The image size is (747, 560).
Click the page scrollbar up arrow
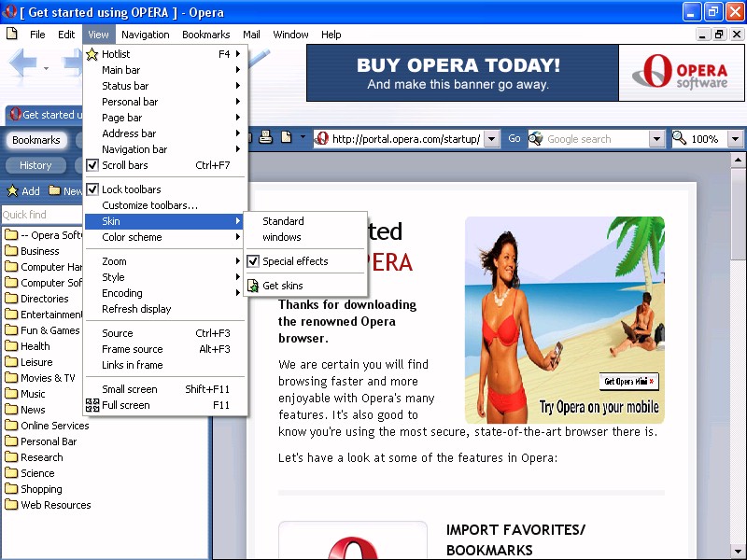[738, 160]
